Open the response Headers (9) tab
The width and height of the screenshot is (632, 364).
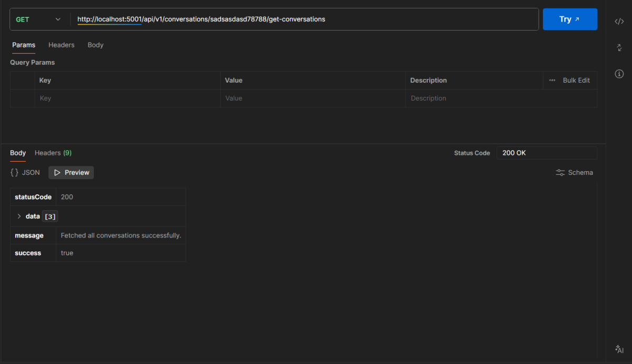[53, 153]
